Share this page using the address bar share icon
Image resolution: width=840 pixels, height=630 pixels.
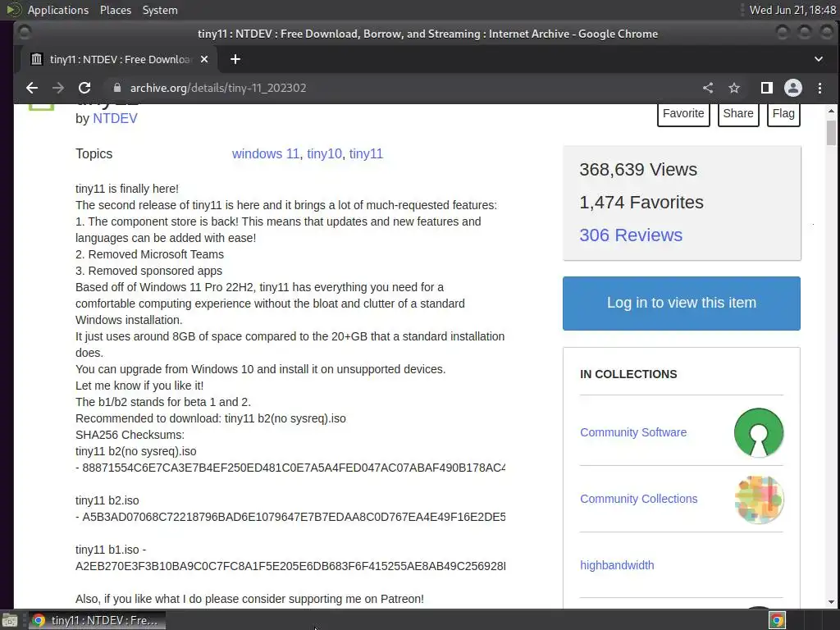coord(708,88)
